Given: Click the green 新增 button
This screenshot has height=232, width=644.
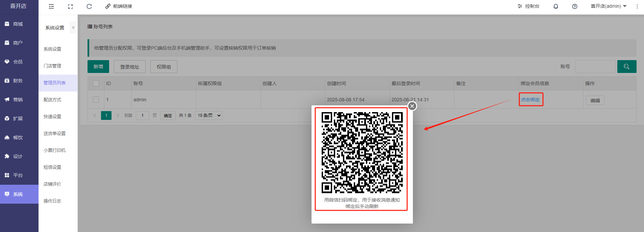Looking at the screenshot, I should 98,67.
